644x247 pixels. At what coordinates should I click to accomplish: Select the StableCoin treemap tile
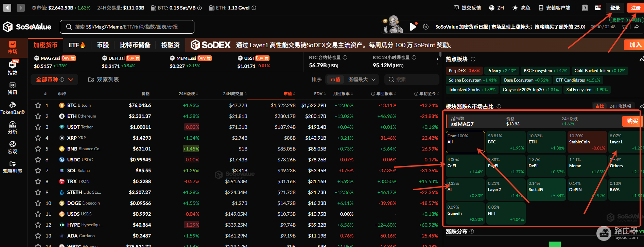coord(587,142)
